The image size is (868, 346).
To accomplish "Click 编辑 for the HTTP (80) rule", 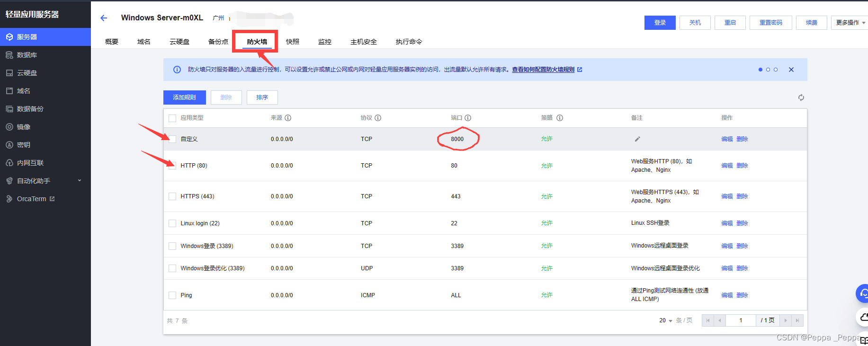I will (x=727, y=166).
